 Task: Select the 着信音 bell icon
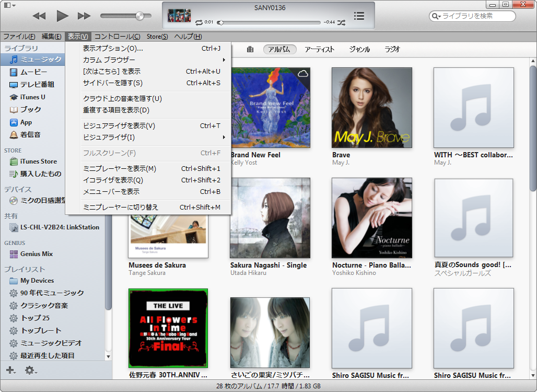tap(14, 135)
